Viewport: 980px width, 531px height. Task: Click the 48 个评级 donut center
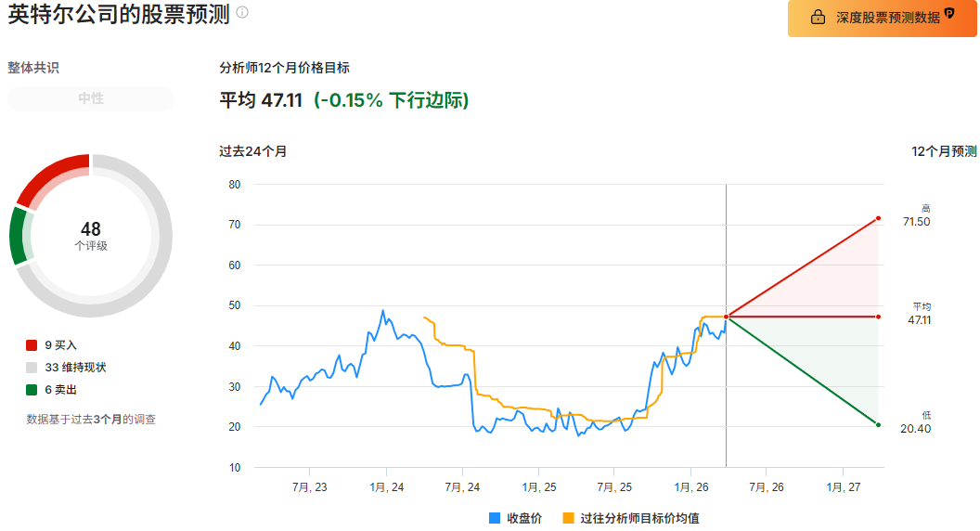point(91,236)
